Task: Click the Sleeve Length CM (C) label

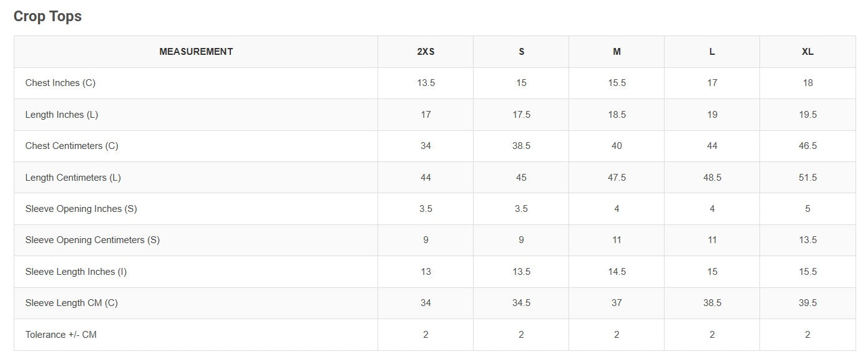Action: click(72, 303)
